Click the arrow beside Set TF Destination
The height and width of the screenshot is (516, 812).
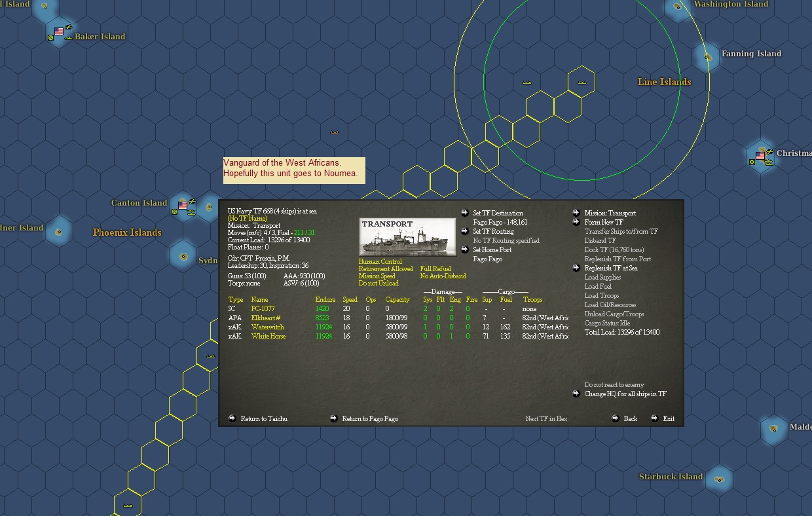[x=465, y=213]
